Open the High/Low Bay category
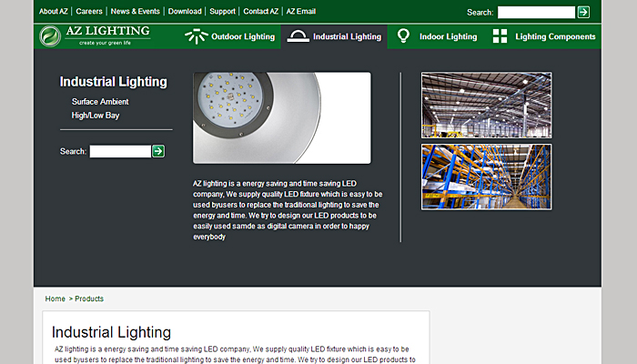Screen dimensions: 637x364 (96, 116)
